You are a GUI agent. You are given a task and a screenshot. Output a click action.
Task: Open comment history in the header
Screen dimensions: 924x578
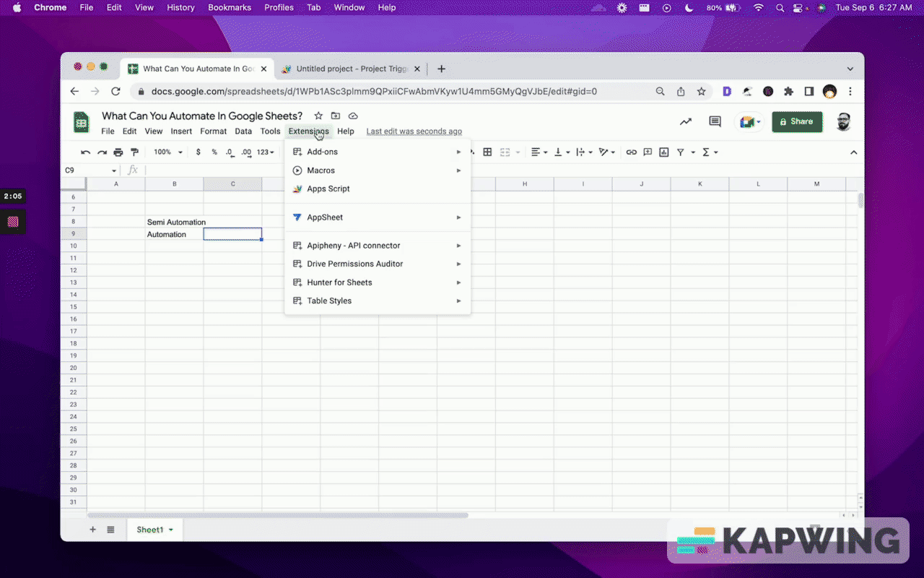point(715,121)
